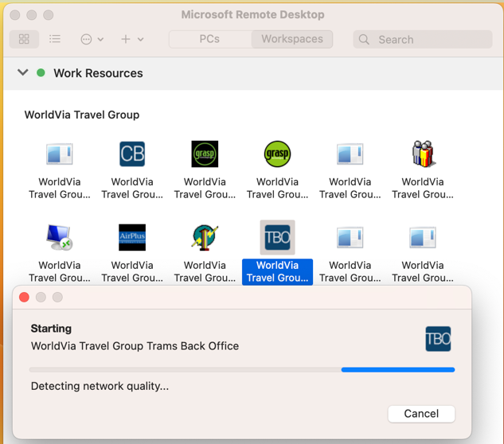This screenshot has width=504, height=444.
Task: Click Cancel in the Starting dialog
Action: point(421,414)
